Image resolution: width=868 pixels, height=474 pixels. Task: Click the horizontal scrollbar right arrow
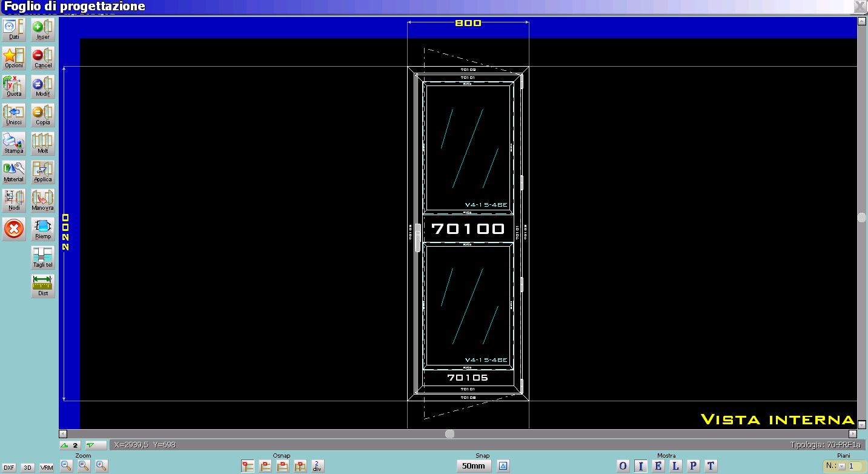tap(853, 434)
